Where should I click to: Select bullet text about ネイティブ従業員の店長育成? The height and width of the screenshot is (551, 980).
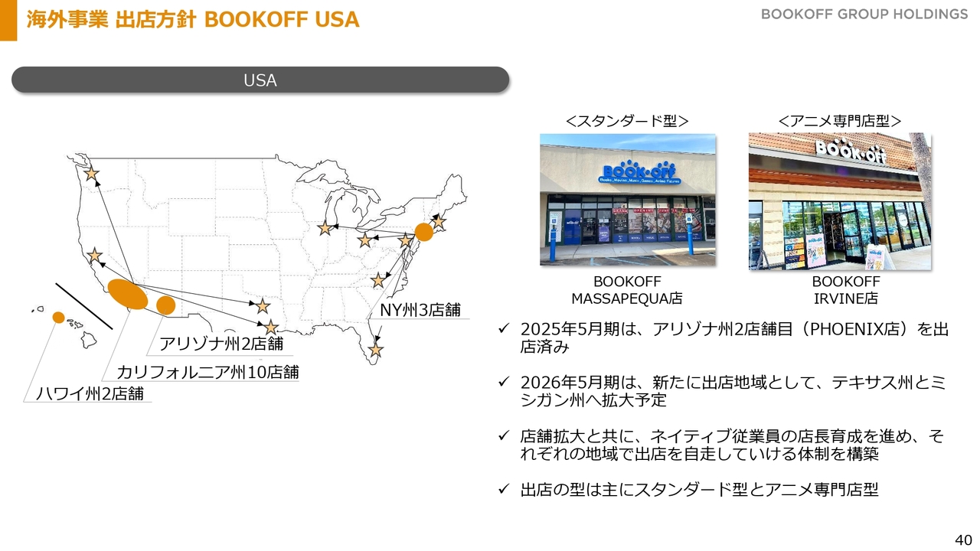point(732,445)
